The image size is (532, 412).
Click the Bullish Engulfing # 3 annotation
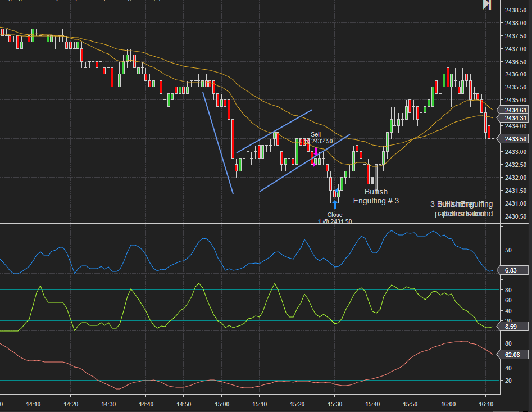pyautogui.click(x=375, y=196)
